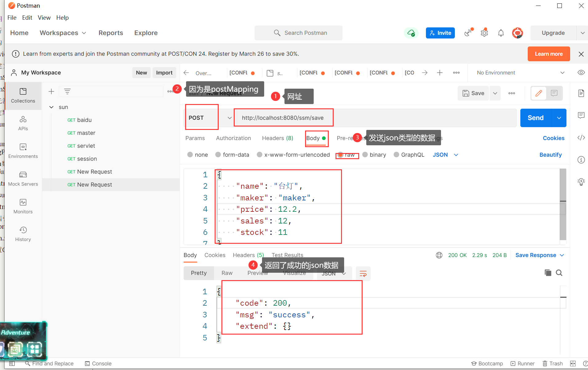
Task: Click the Import button
Action: point(164,73)
